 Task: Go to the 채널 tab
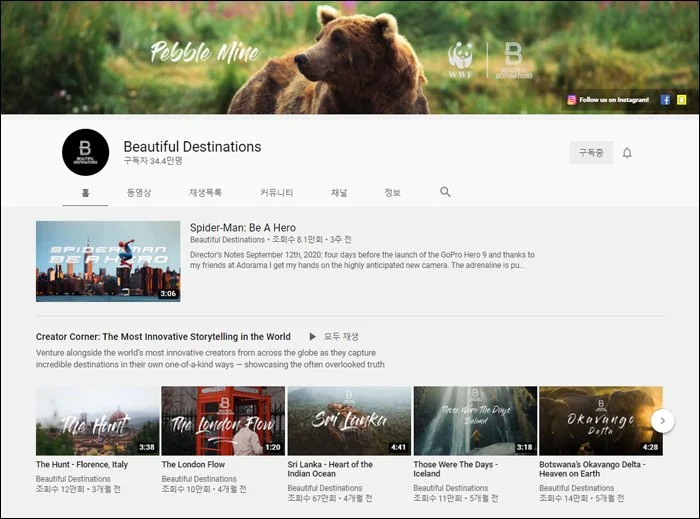tap(339, 193)
